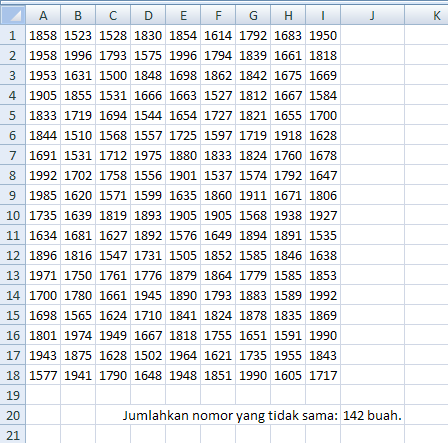Select row 1 header

(13, 35)
